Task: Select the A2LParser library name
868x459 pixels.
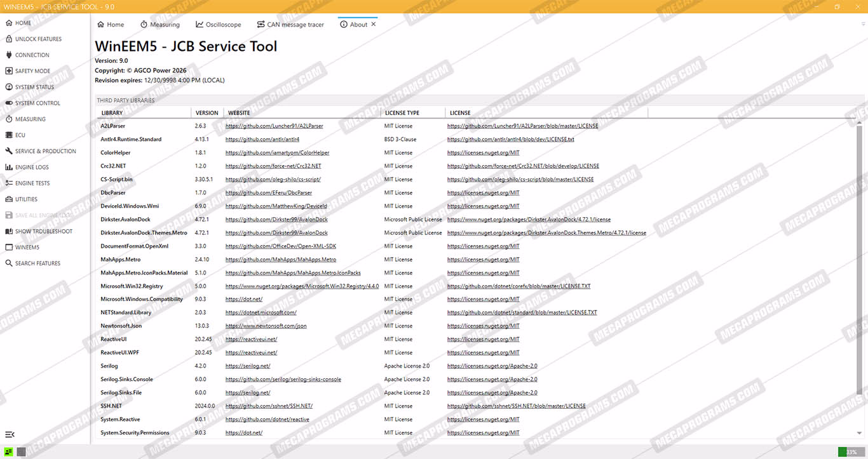Action: pos(113,126)
